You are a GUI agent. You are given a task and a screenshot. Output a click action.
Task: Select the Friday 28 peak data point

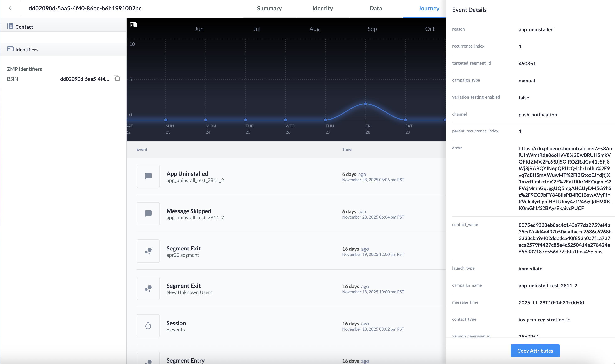tap(365, 104)
